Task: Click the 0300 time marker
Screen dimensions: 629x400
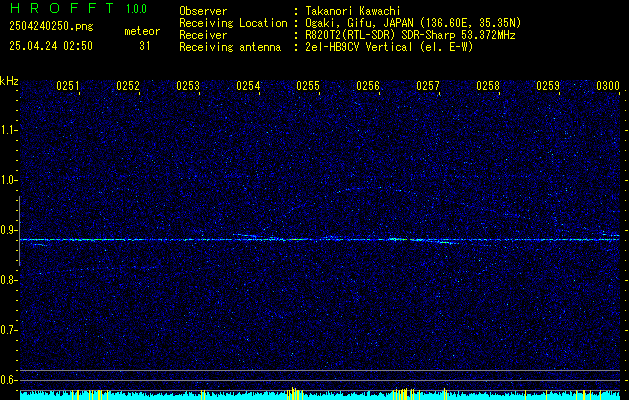Action: point(608,86)
